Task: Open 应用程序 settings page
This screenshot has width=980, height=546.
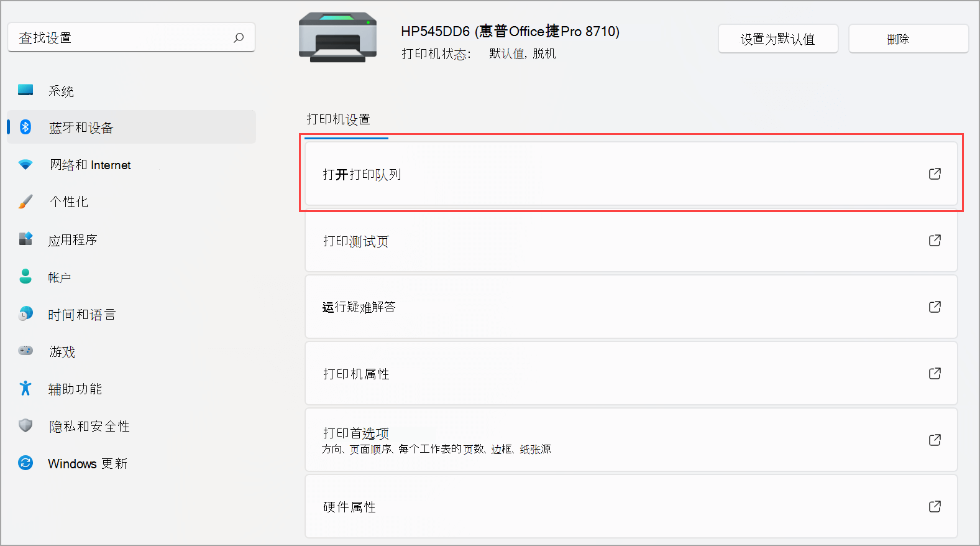Action: click(x=131, y=239)
